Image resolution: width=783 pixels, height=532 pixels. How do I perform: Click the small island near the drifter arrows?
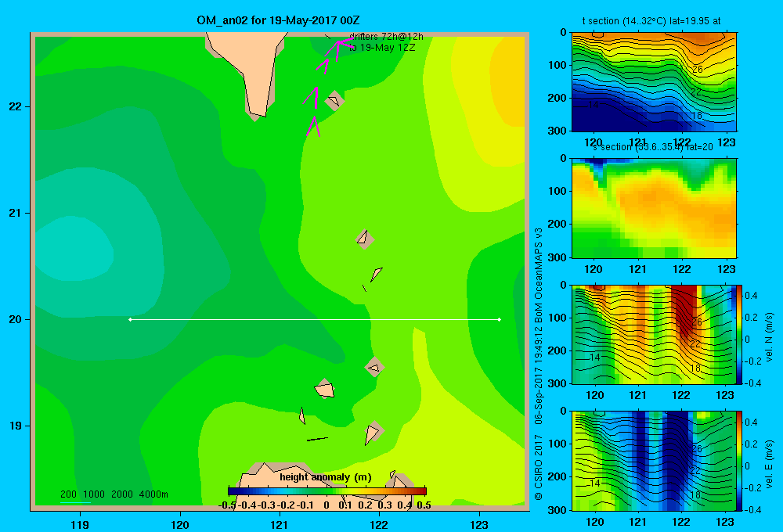pyautogui.click(x=334, y=100)
